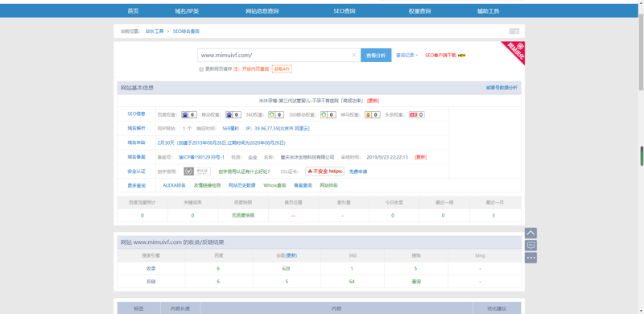The height and width of the screenshot is (314, 644).
Task: Open the 域名/IP类 nav menu
Action: tap(187, 11)
